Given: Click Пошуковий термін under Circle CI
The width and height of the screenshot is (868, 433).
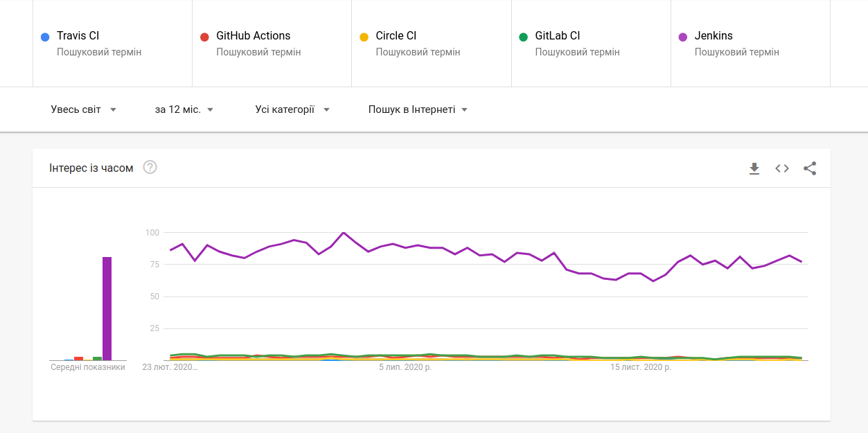Looking at the screenshot, I should 418,52.
